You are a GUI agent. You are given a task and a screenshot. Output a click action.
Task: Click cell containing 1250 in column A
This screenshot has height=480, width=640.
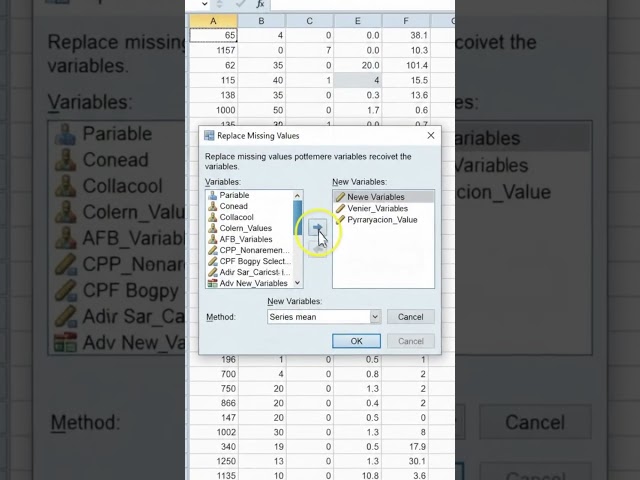pos(213,461)
